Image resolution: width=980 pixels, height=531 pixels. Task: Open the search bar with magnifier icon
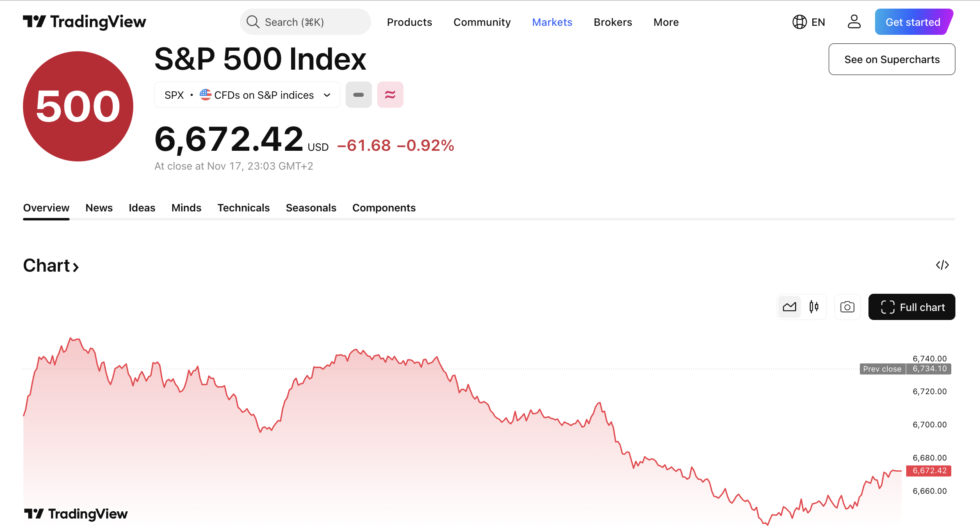(305, 22)
